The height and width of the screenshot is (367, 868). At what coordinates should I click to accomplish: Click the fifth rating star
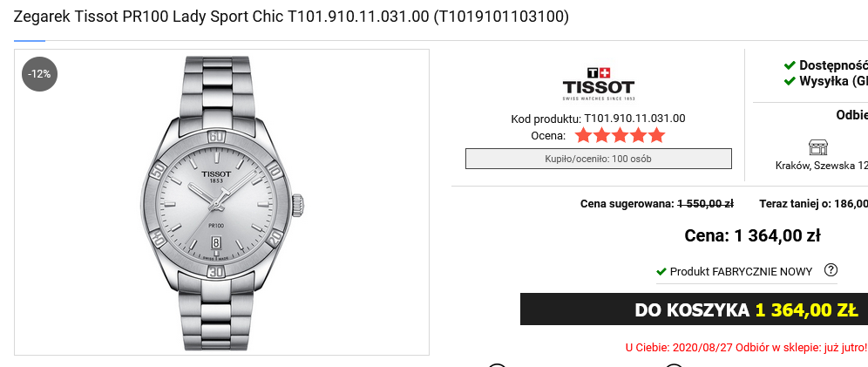coord(656,135)
